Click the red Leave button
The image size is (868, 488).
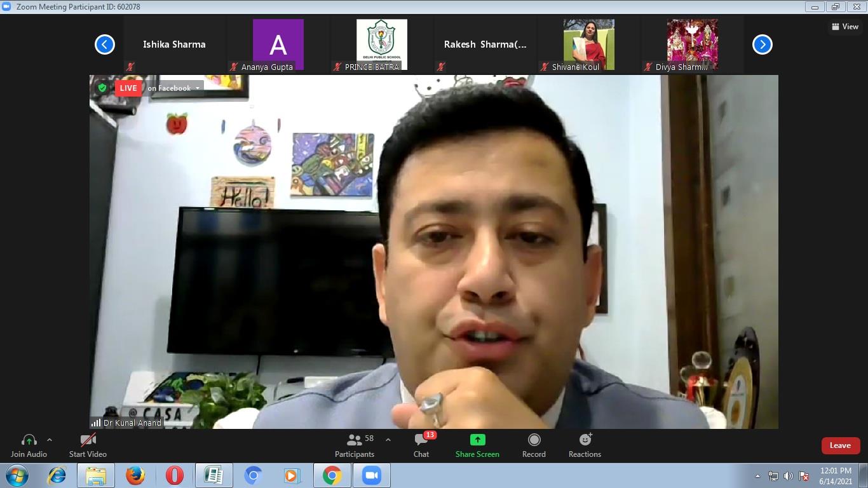point(840,445)
